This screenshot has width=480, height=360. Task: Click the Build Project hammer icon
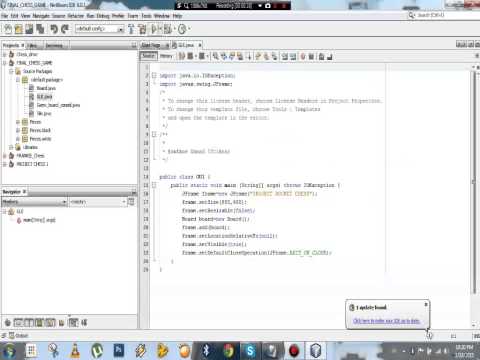(131, 29)
